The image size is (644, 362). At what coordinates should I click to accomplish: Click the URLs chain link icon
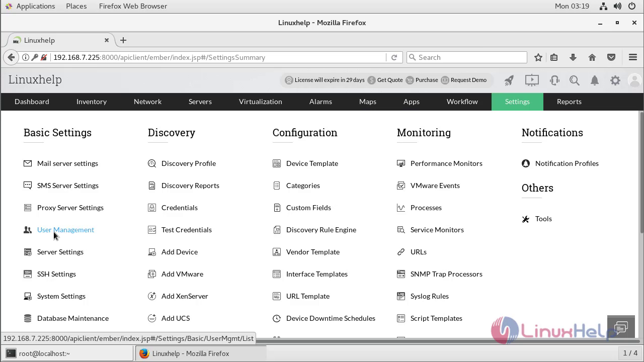401,252
